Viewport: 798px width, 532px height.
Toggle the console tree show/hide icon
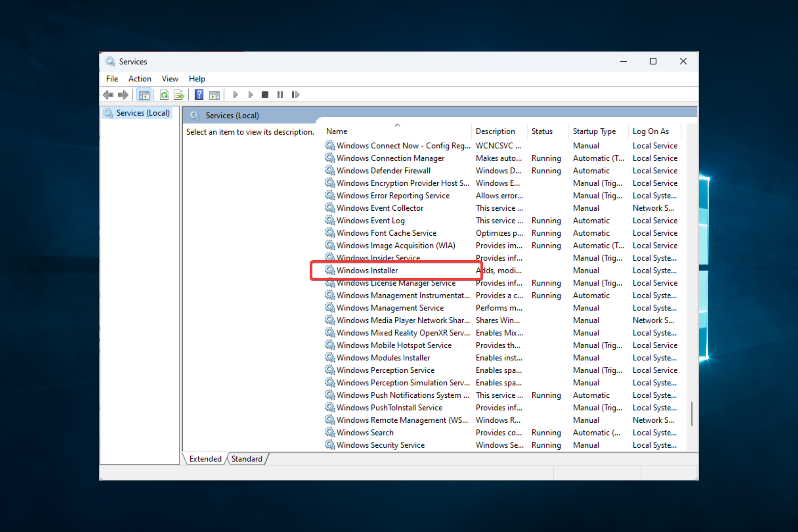point(144,95)
